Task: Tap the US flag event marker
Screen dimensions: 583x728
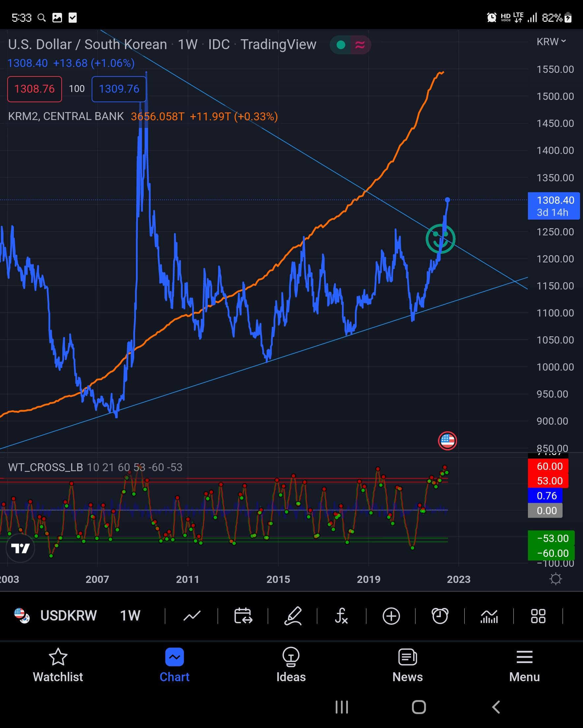Action: click(447, 440)
